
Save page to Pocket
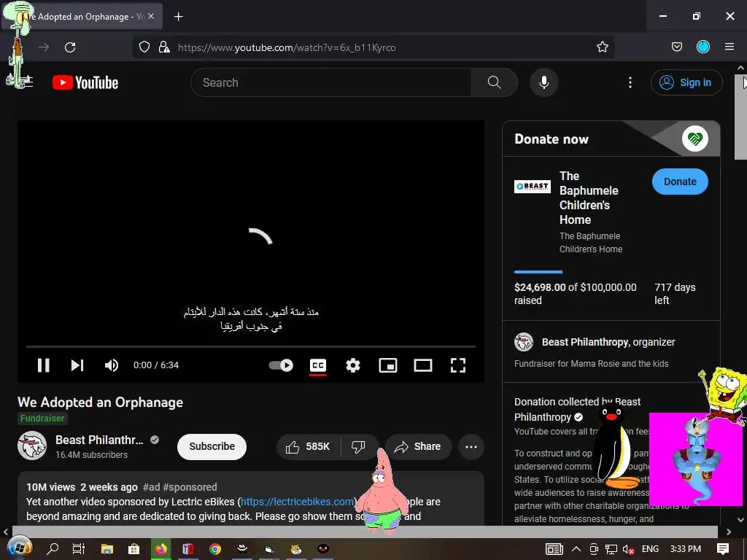click(x=676, y=47)
